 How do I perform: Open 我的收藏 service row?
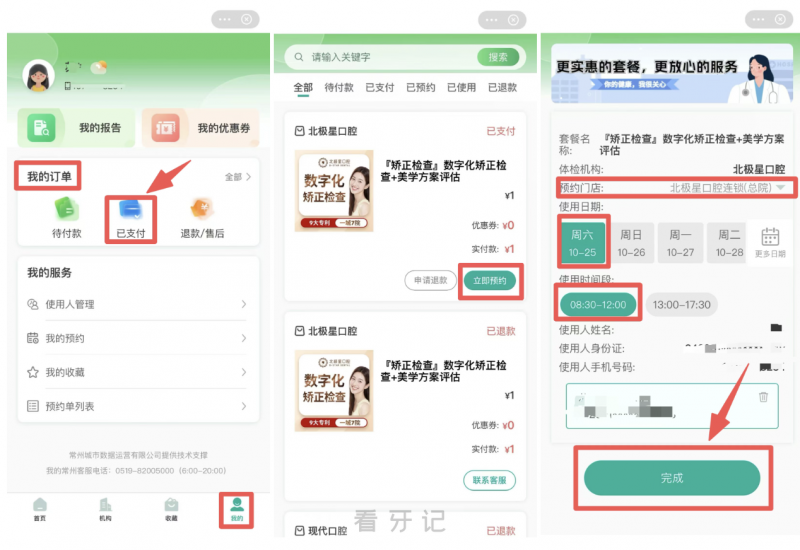tap(137, 372)
